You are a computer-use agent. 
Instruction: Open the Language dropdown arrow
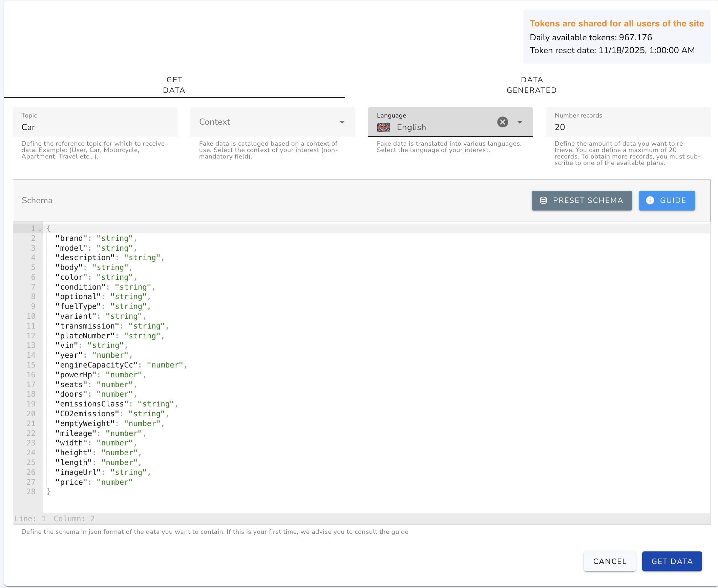(x=520, y=122)
